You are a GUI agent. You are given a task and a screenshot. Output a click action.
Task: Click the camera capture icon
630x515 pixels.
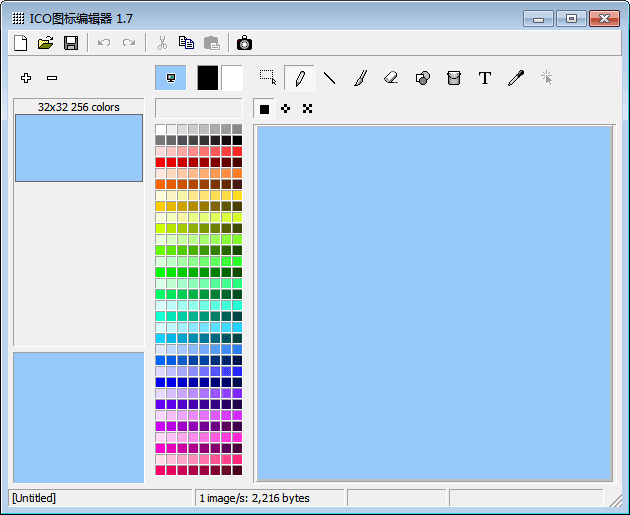[244, 42]
